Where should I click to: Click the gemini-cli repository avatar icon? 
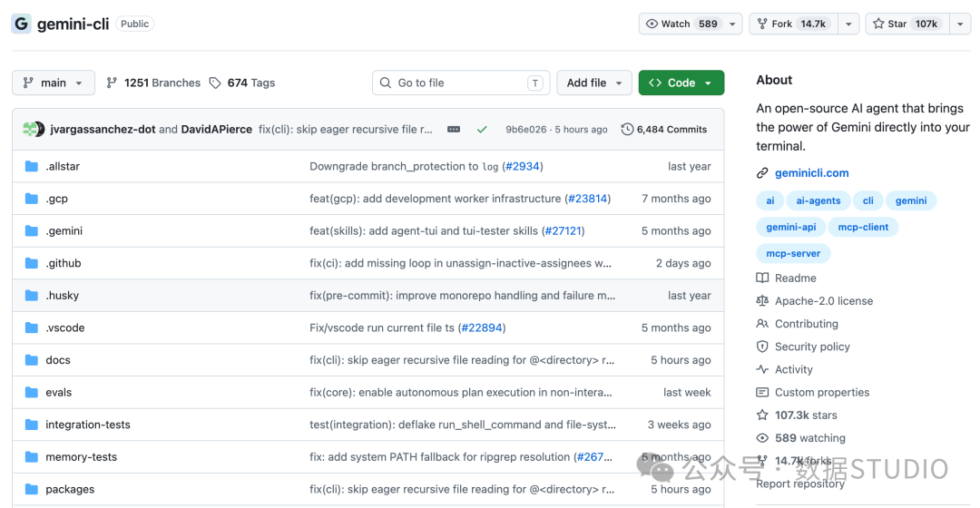(21, 24)
